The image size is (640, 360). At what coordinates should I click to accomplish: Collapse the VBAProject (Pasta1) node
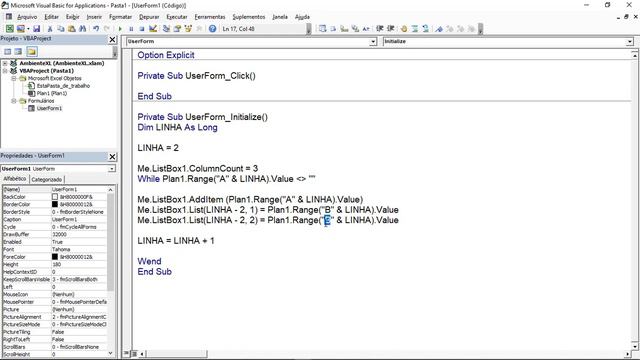[x=5, y=71]
